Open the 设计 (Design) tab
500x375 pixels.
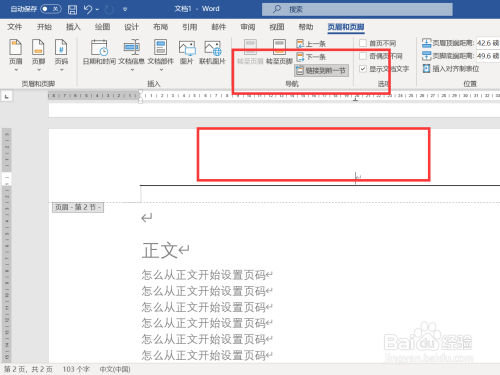131,27
